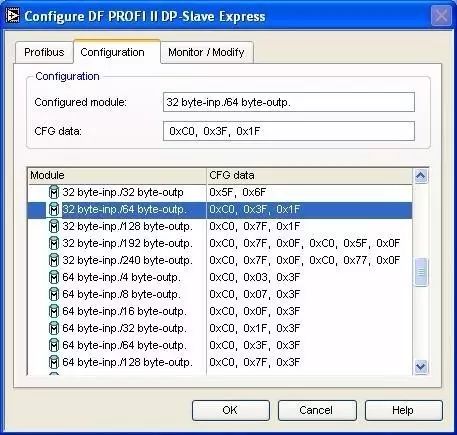Click module icon for 64 byte-inp./64 byte-outp.
457x435 pixels.
pos(54,345)
